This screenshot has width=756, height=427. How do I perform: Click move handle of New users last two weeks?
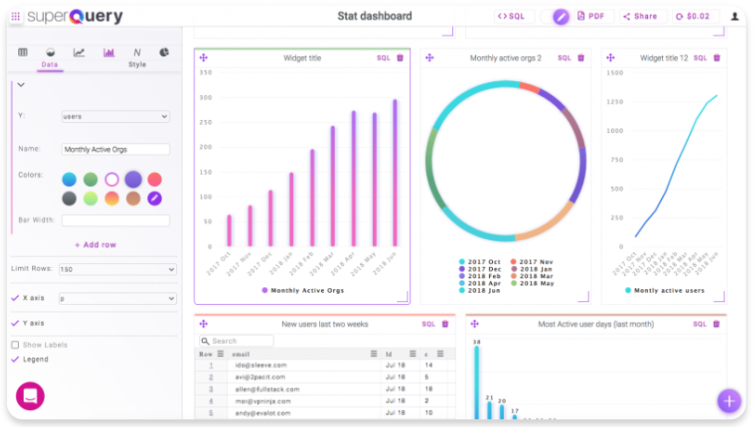click(203, 324)
